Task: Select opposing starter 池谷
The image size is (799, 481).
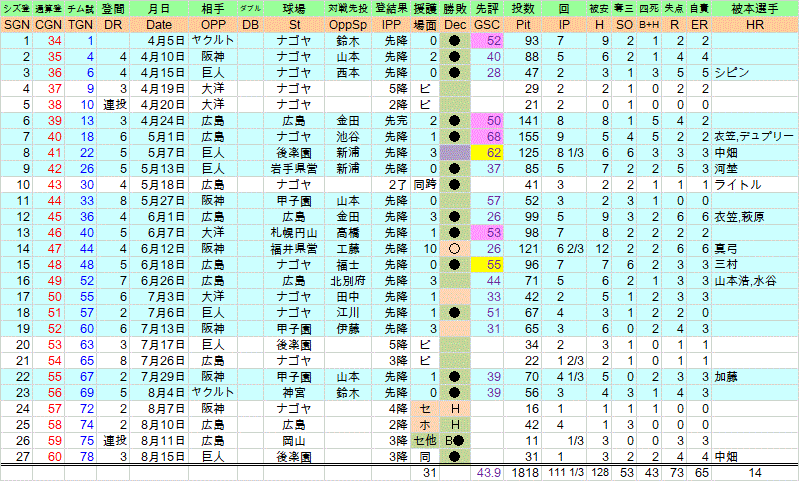Action: (348, 137)
